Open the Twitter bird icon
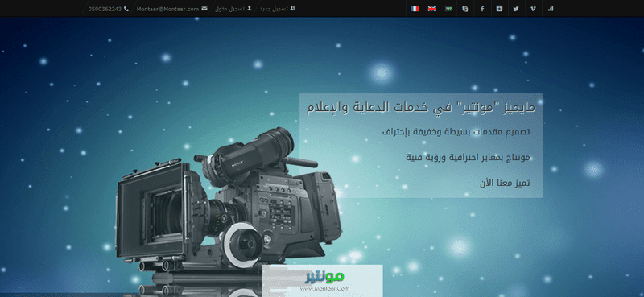The height and width of the screenshot is (297, 644). pos(516,9)
